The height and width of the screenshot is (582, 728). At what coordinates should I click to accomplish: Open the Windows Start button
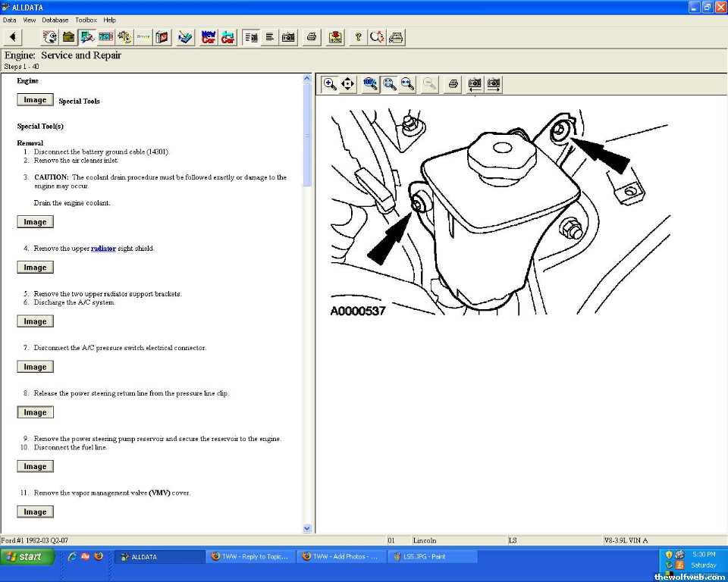[x=27, y=556]
